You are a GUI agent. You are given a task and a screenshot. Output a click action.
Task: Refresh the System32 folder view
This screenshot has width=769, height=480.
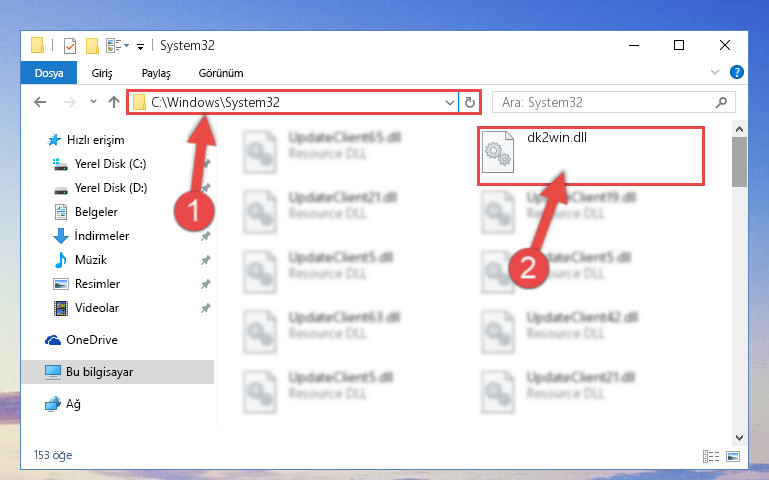click(470, 102)
